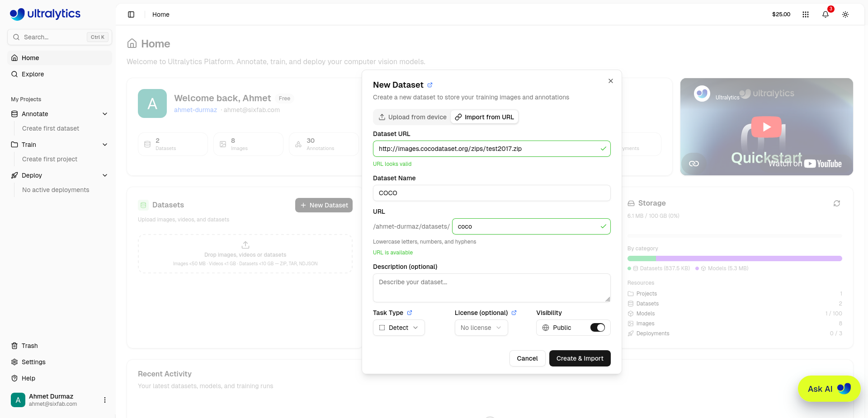The height and width of the screenshot is (418, 868).
Task: Play the Quickstart YouTube video
Action: click(766, 127)
